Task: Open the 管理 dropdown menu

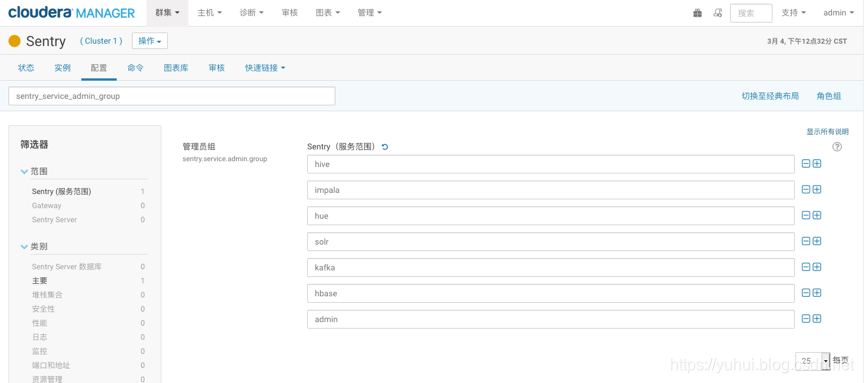Action: coord(369,13)
